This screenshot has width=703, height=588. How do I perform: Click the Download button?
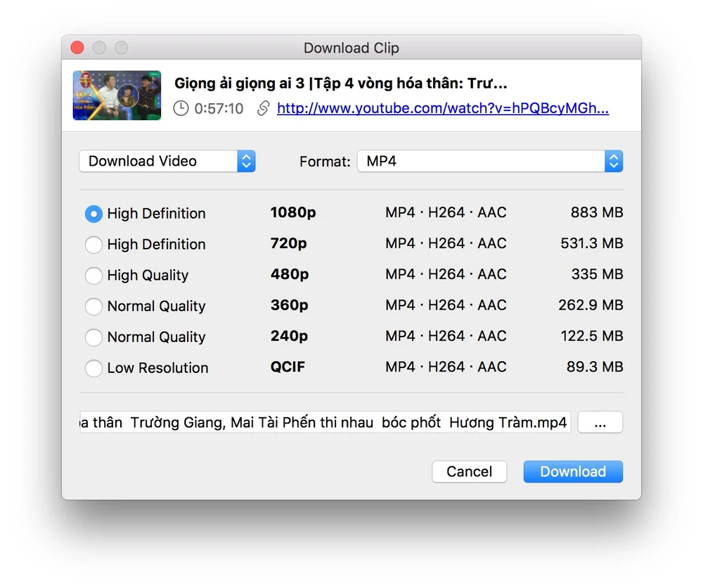tap(573, 471)
